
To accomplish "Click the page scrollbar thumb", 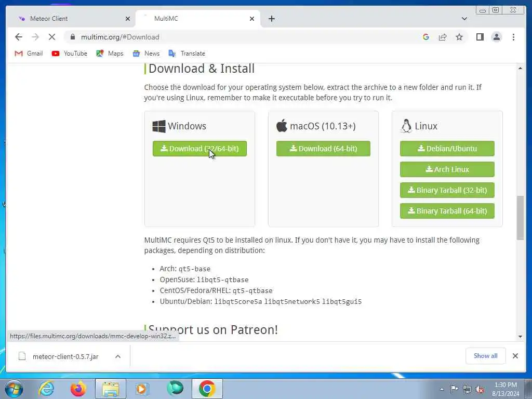I will coord(520,218).
